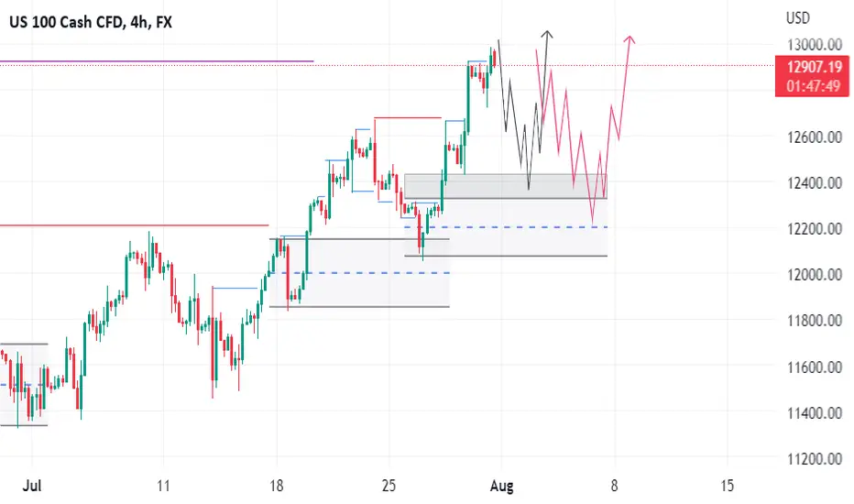The height and width of the screenshot is (504, 854).
Task: Click the long red horizontal line near 12200 on the left side
Action: click(x=135, y=225)
